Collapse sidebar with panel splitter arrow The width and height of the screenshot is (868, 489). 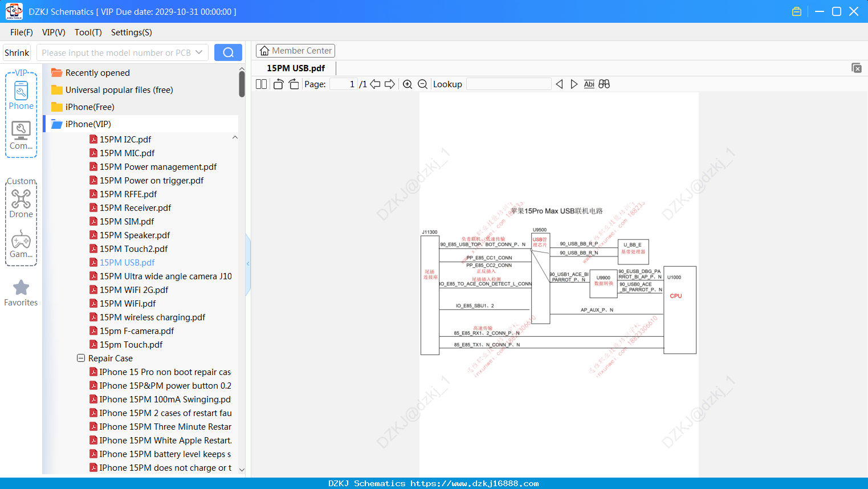[248, 264]
